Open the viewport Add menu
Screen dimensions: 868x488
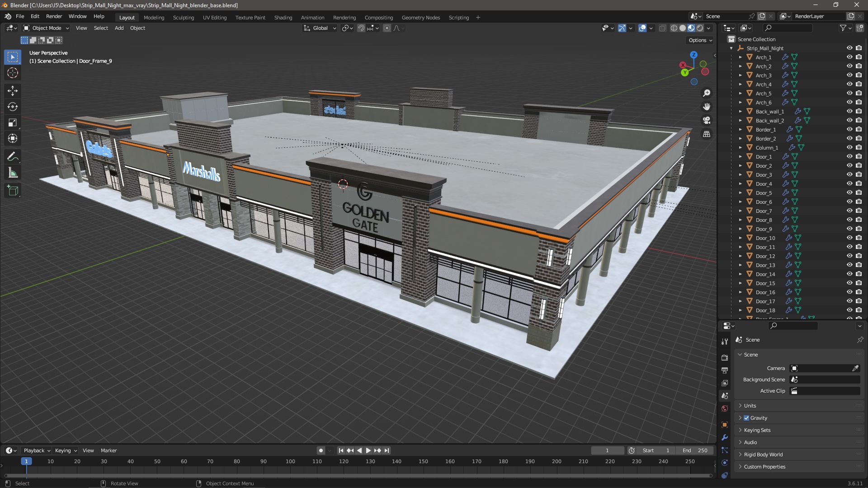(119, 28)
